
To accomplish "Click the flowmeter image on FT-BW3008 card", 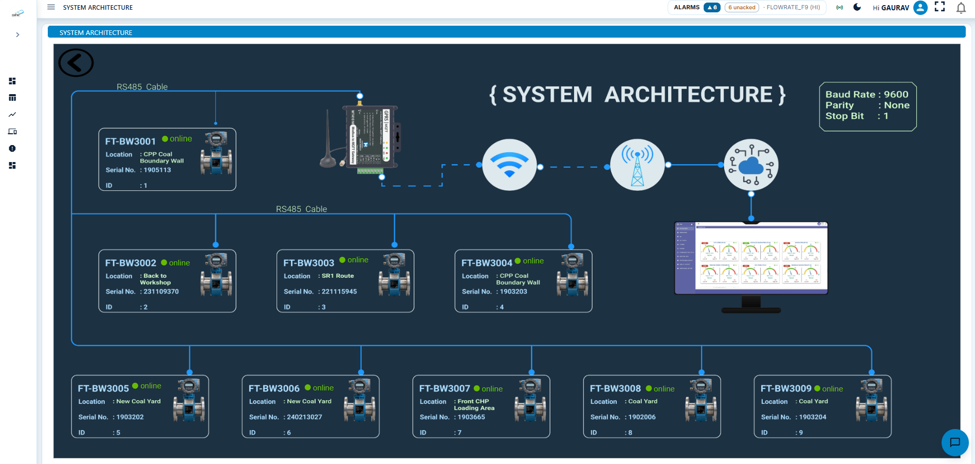I will 700,400.
